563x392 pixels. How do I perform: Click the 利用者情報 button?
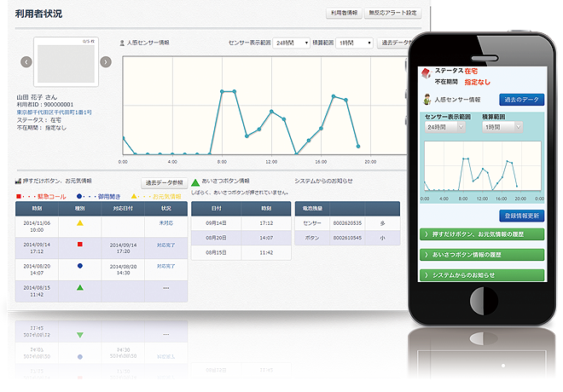point(344,13)
